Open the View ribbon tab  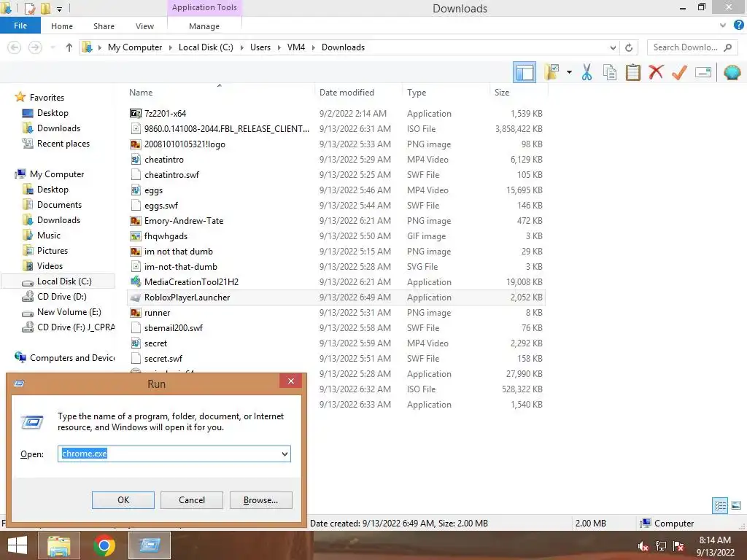144,26
